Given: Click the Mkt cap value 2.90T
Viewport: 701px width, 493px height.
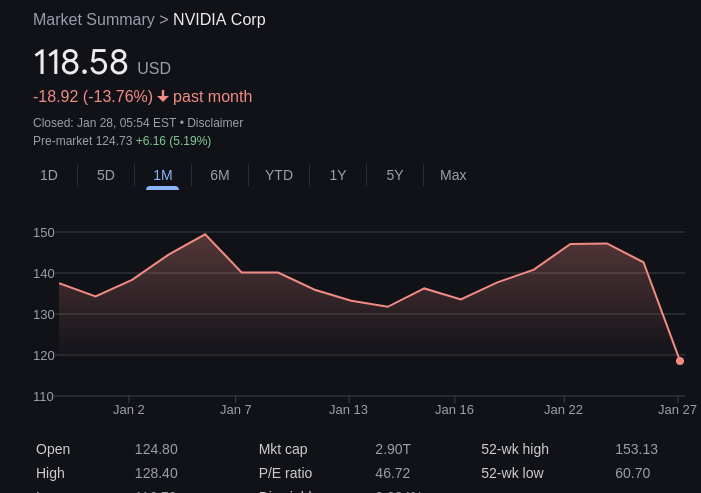Looking at the screenshot, I should tap(393, 449).
